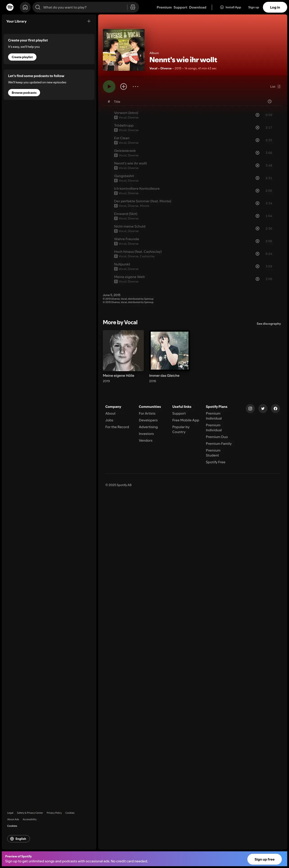Click the Install App download icon
Image resolution: width=289 pixels, height=868 pixels.
pos(222,7)
